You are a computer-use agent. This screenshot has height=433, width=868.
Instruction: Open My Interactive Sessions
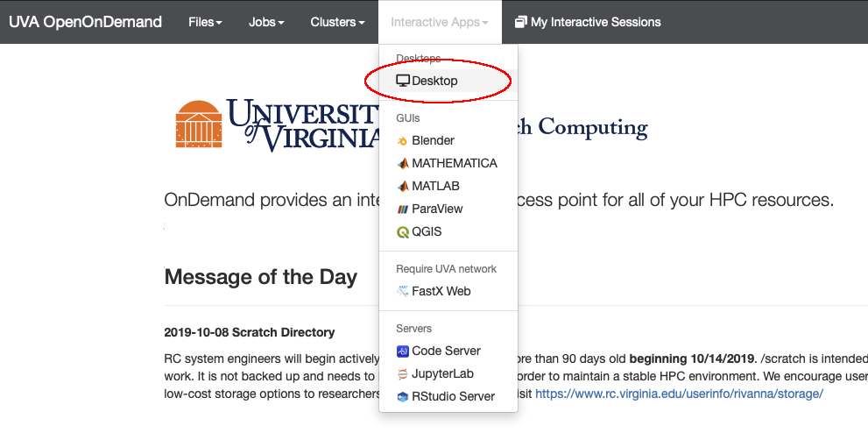(x=588, y=22)
